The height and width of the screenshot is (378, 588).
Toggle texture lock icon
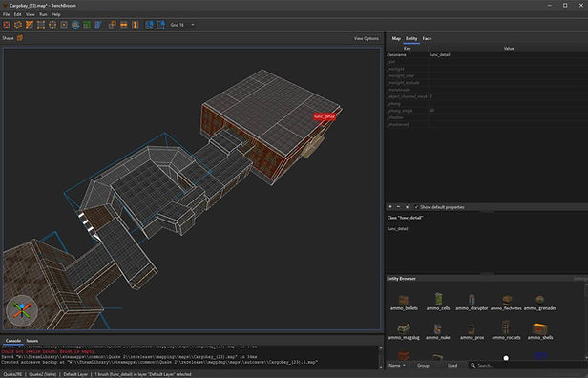click(149, 25)
